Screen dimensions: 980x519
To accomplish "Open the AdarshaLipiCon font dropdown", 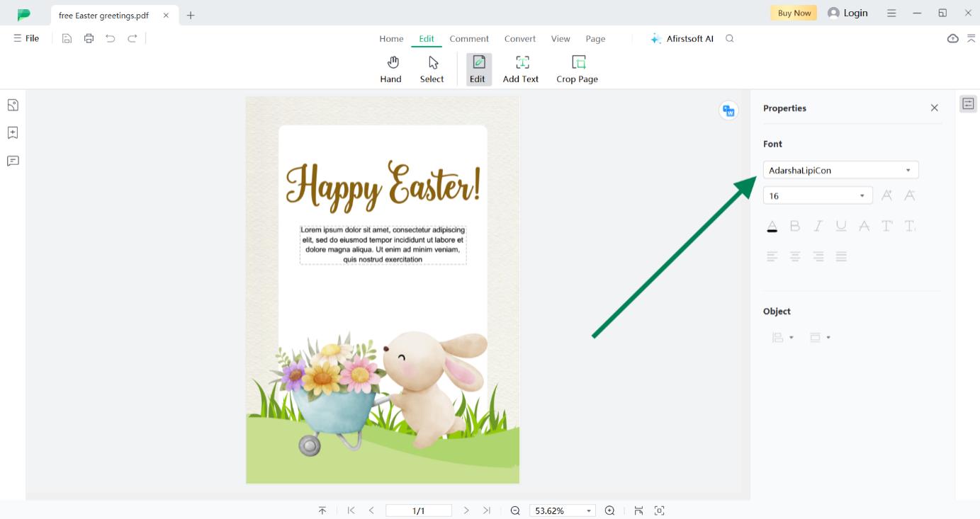I will pyautogui.click(x=840, y=170).
